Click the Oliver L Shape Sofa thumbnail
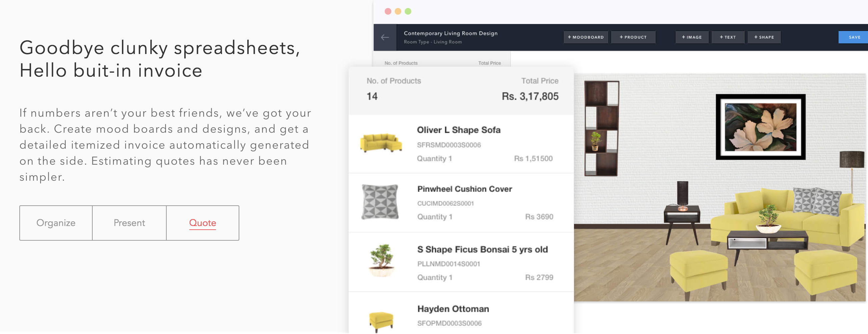This screenshot has width=868, height=334. coord(381,143)
